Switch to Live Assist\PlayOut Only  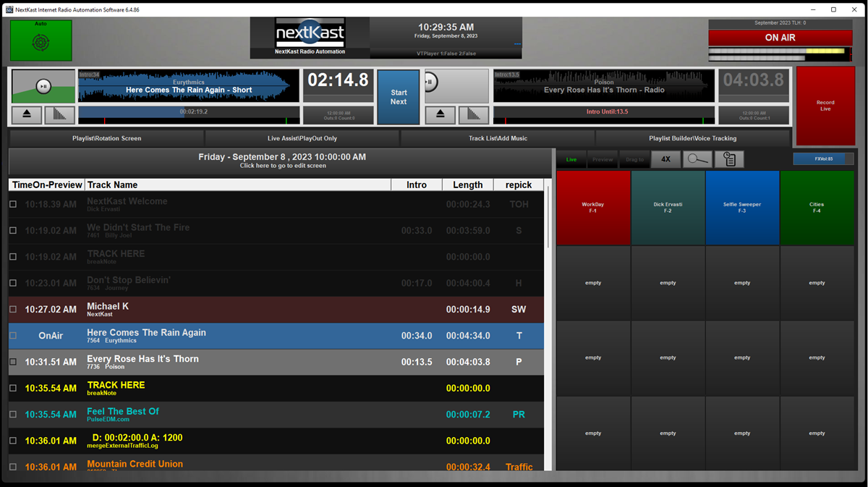(302, 138)
